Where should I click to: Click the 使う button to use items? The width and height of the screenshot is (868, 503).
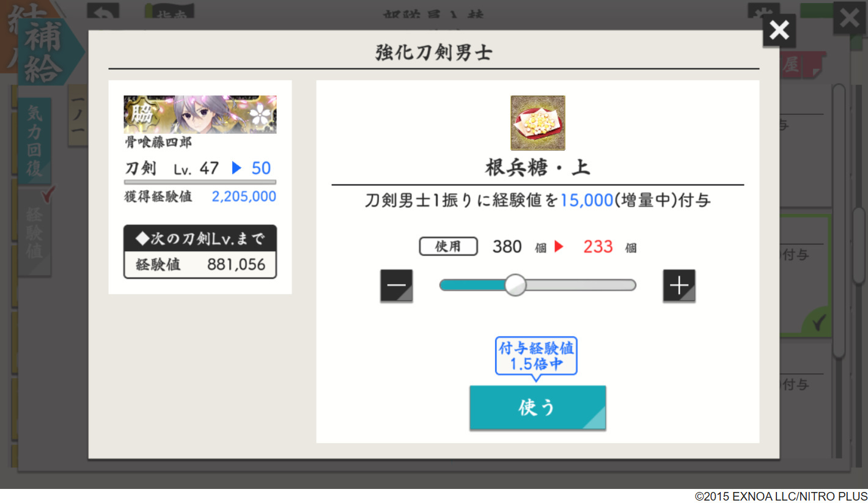538,408
